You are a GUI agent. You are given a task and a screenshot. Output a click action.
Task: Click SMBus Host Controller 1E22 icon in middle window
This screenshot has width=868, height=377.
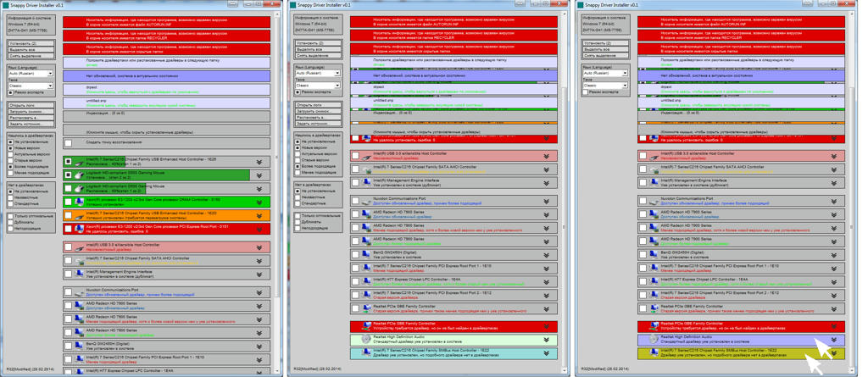(367, 353)
